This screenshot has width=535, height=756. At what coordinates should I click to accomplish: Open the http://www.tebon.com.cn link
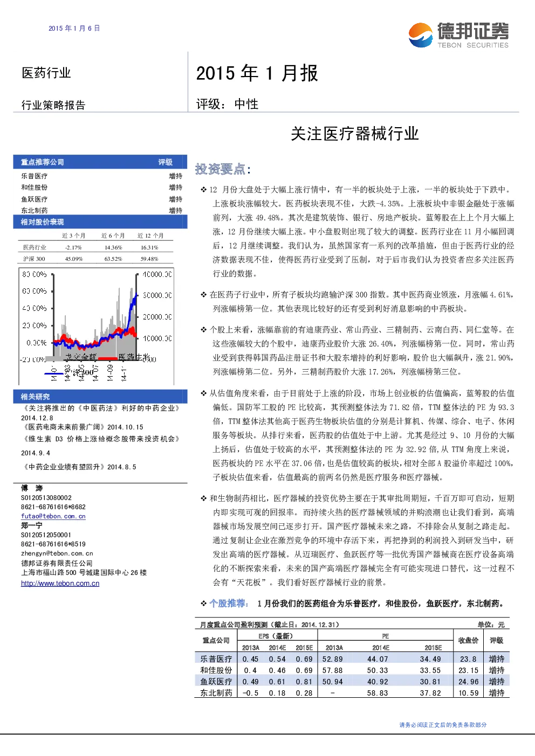(60, 583)
